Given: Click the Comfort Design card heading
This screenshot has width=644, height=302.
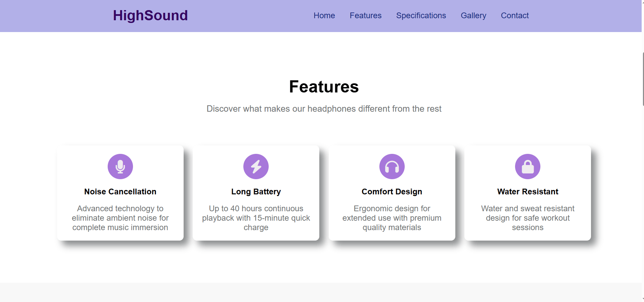Looking at the screenshot, I should pos(392,192).
